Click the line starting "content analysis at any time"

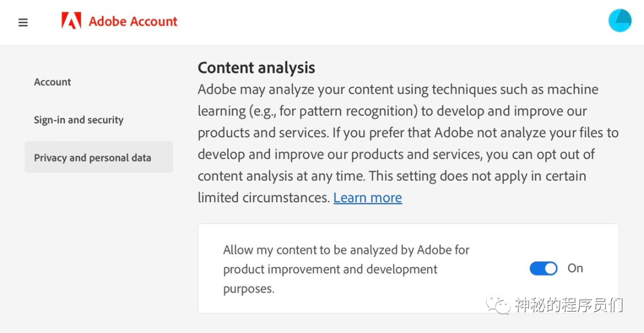click(392, 176)
